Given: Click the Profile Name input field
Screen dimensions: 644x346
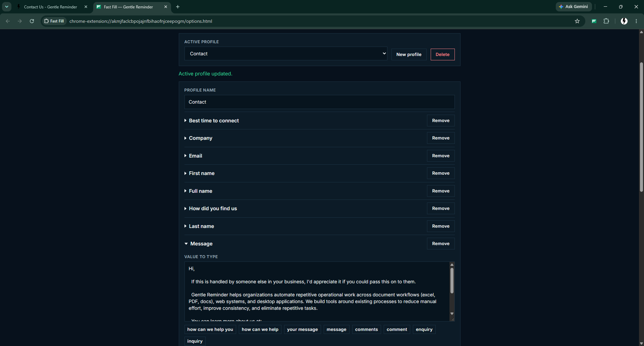Looking at the screenshot, I should pyautogui.click(x=319, y=102).
